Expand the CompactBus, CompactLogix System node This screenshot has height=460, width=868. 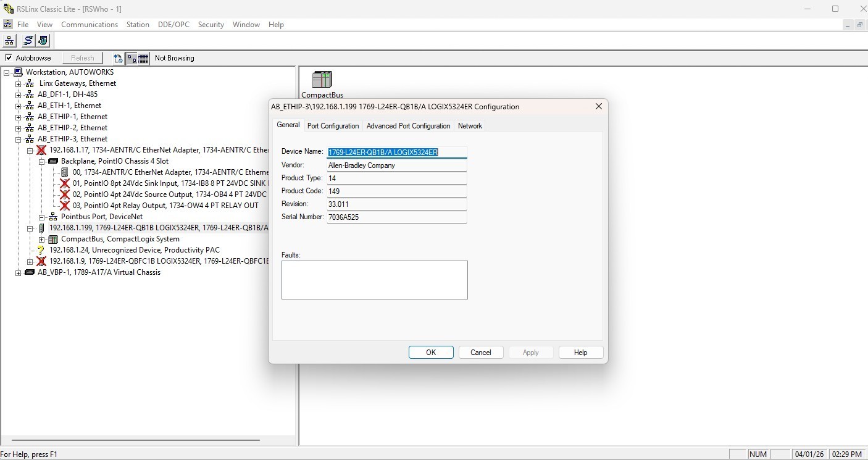42,239
